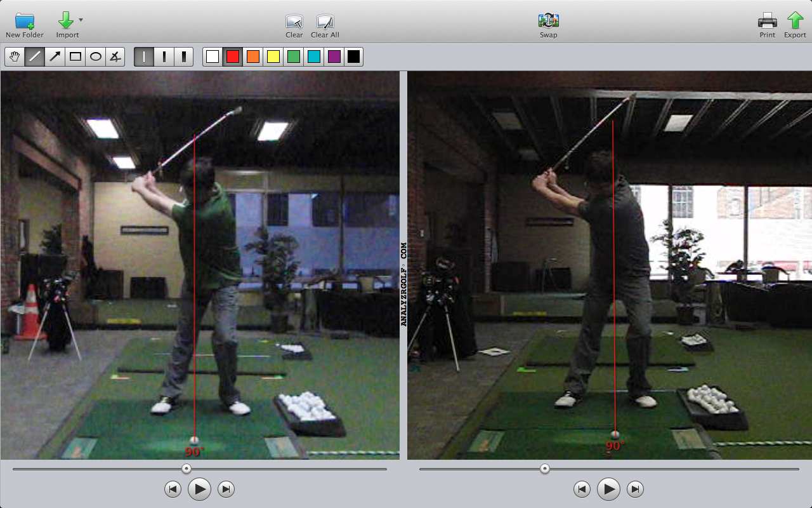The image size is (812, 508).
Task: Open the Import dropdown arrow
Action: click(81, 20)
